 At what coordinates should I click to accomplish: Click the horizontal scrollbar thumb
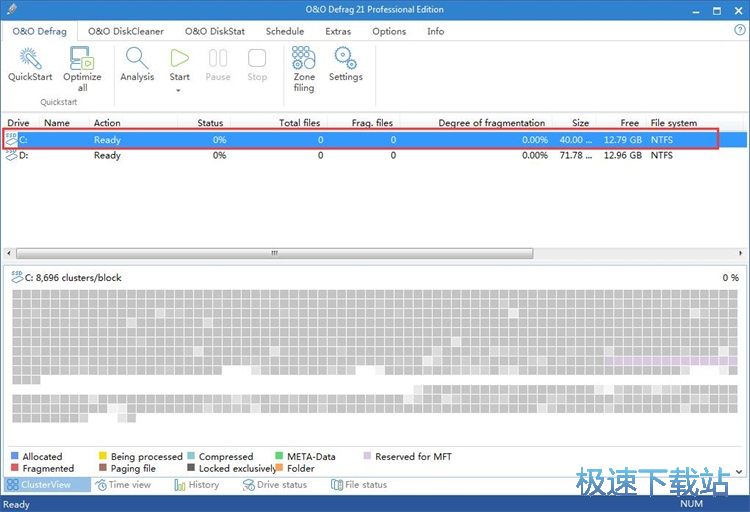[275, 253]
